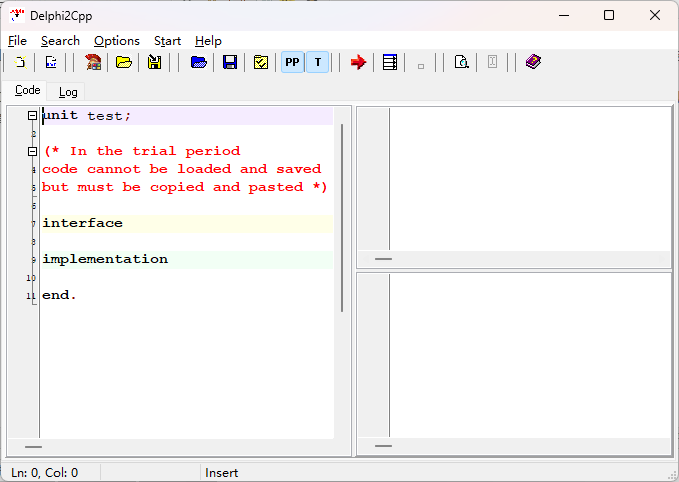The image size is (679, 482).
Task: Minimize the Delphi2Cpp window
Action: tap(564, 16)
